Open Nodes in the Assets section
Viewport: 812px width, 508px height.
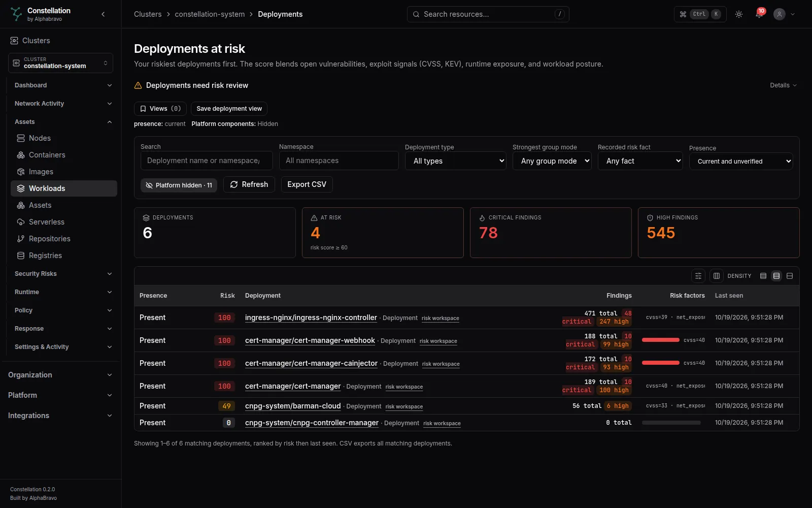[x=63, y=138]
